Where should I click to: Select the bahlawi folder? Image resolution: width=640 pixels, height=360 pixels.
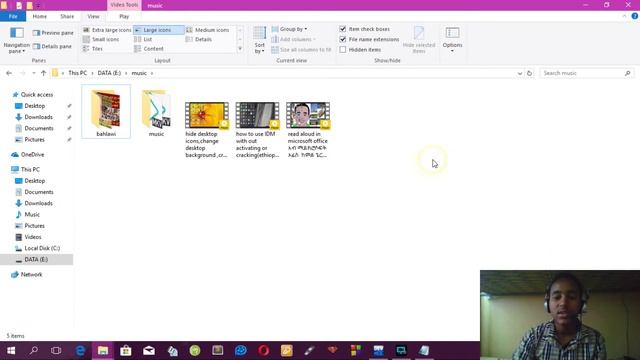click(106, 111)
